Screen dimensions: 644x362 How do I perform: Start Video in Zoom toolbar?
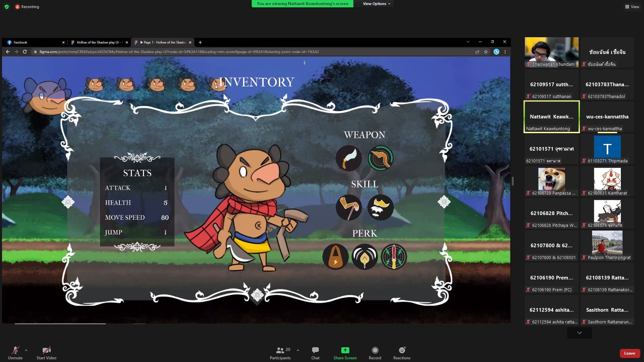[x=46, y=353]
